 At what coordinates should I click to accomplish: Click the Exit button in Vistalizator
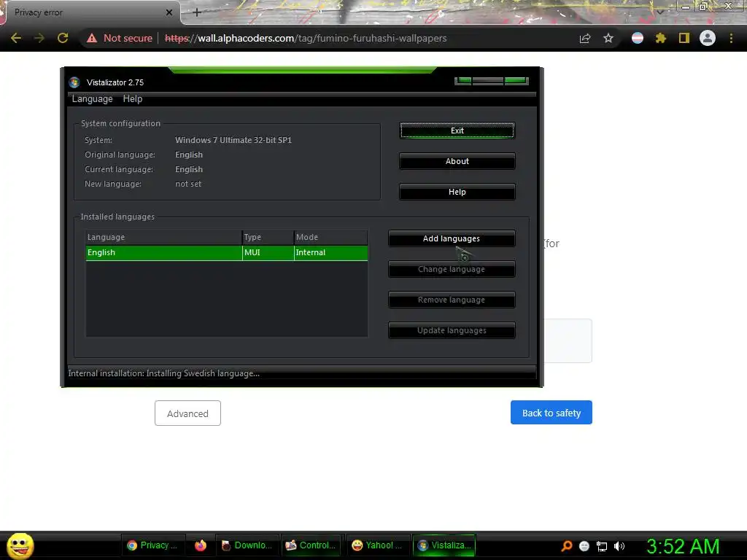pyautogui.click(x=457, y=131)
